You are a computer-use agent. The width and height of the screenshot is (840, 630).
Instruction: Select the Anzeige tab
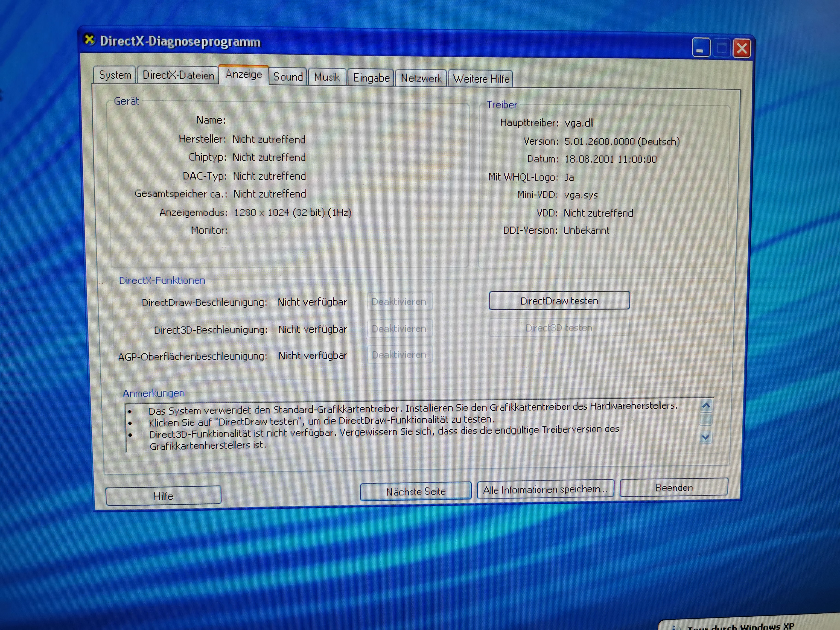(x=244, y=74)
